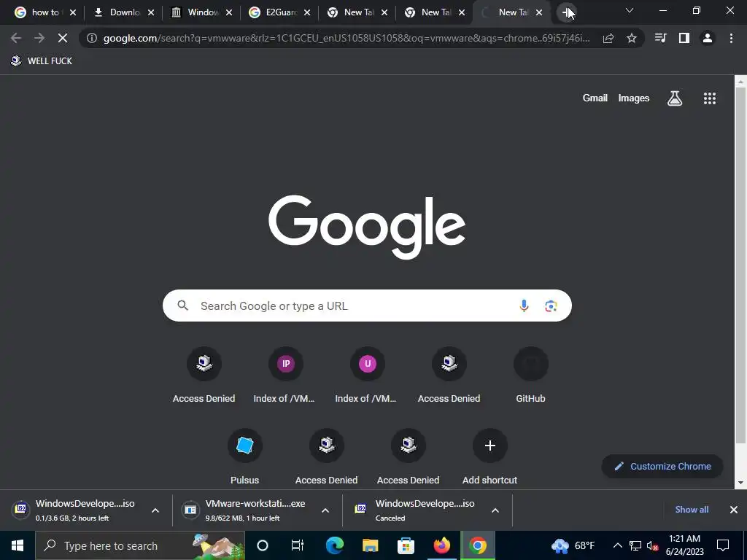
Task: Expand options for canceled WindowsDevelope iso download
Action: click(x=495, y=510)
